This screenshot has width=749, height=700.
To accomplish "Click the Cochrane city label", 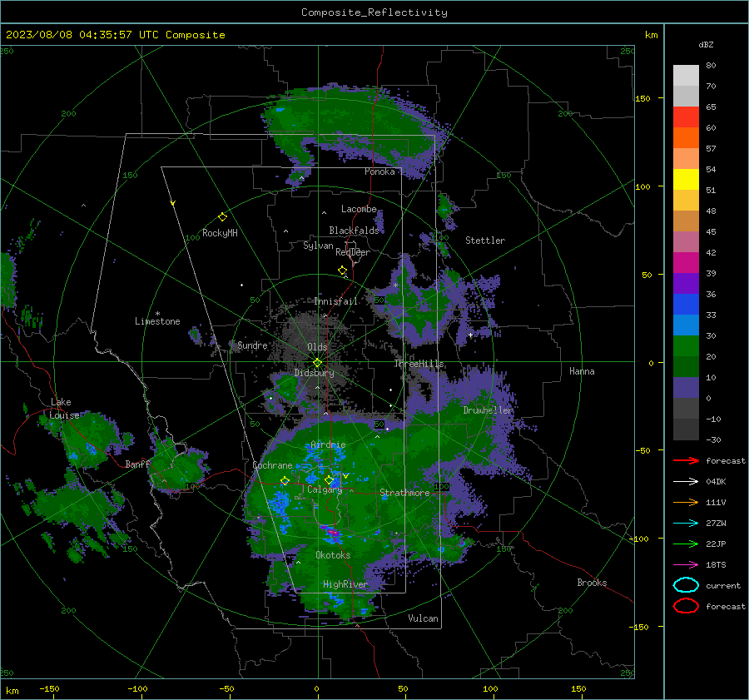I will coord(272,465).
